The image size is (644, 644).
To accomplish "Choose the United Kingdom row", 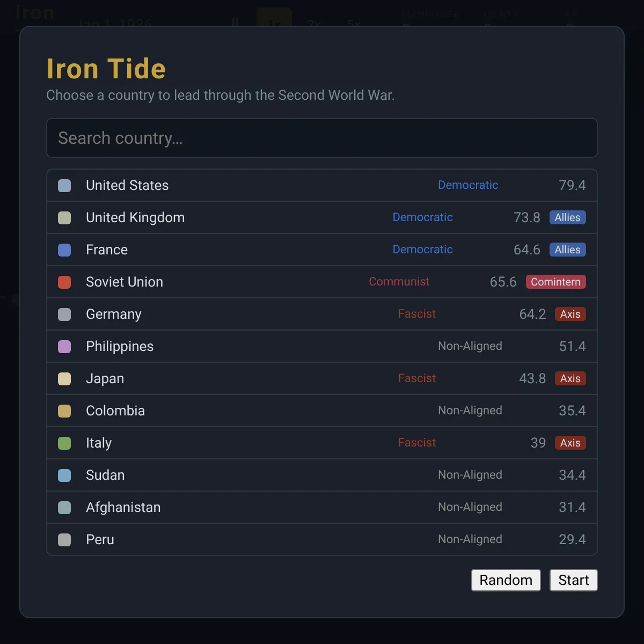I will click(x=322, y=217).
